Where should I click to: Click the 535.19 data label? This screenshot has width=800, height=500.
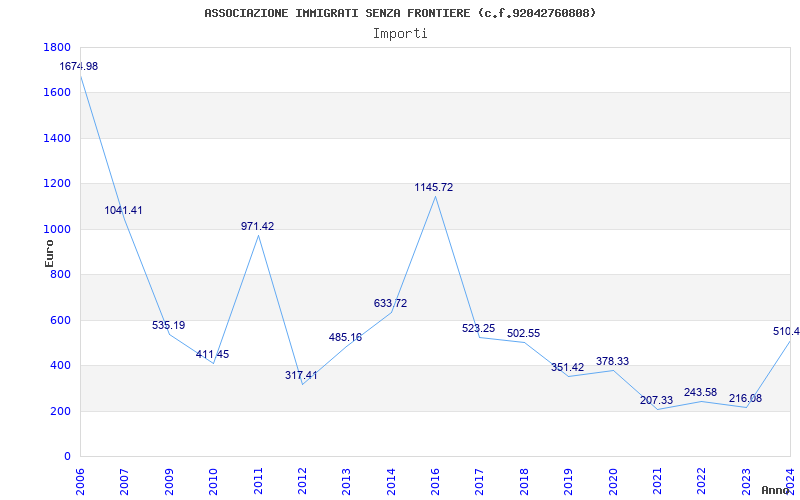coord(168,325)
